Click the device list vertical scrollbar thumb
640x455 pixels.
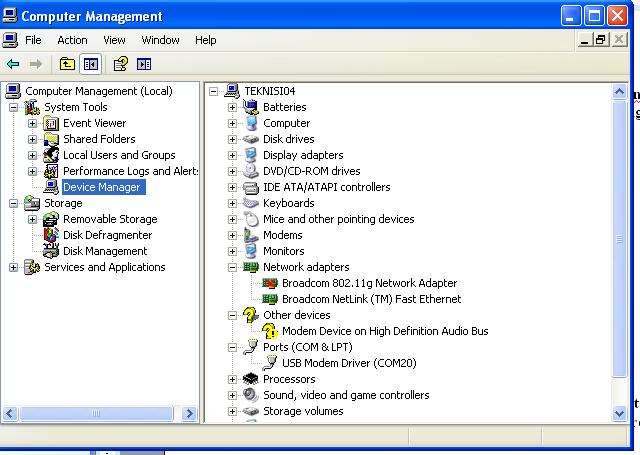point(619,239)
